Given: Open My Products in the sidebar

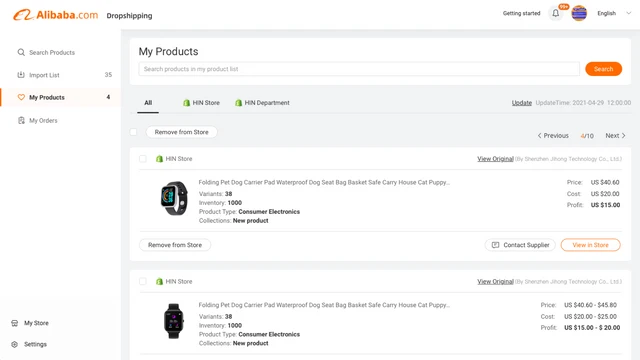Looking at the screenshot, I should click(60, 97).
